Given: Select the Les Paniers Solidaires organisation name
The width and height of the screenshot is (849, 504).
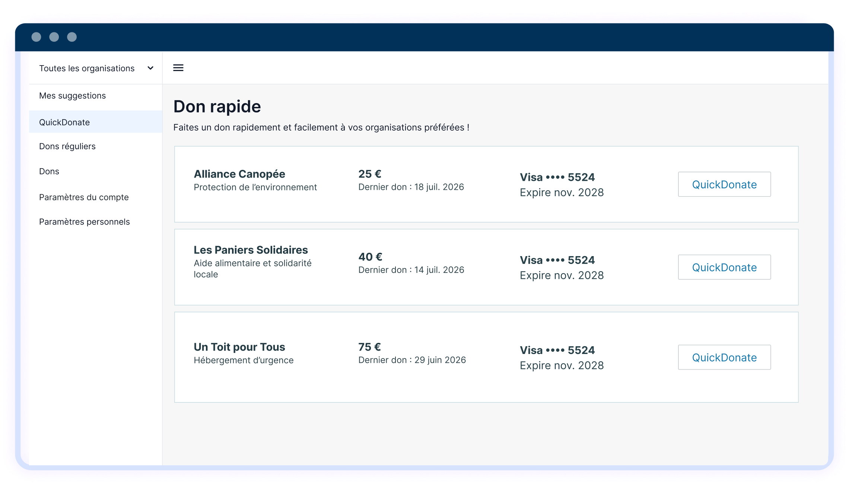Looking at the screenshot, I should point(251,250).
